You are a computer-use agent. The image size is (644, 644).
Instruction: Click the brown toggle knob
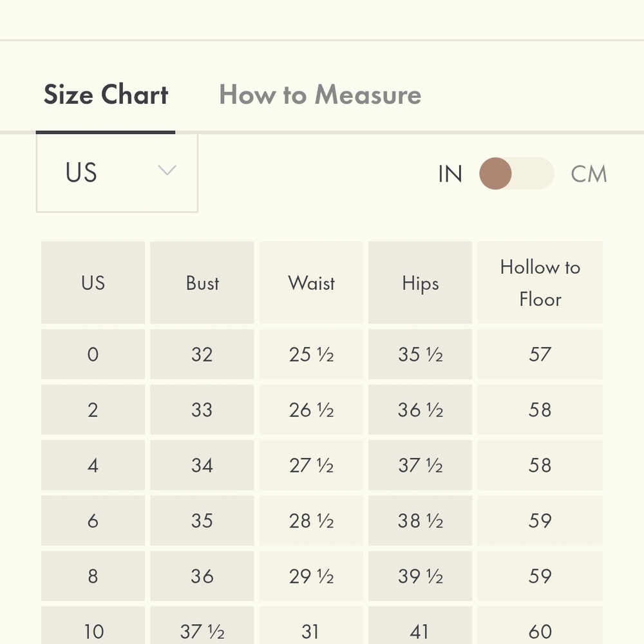(x=495, y=174)
